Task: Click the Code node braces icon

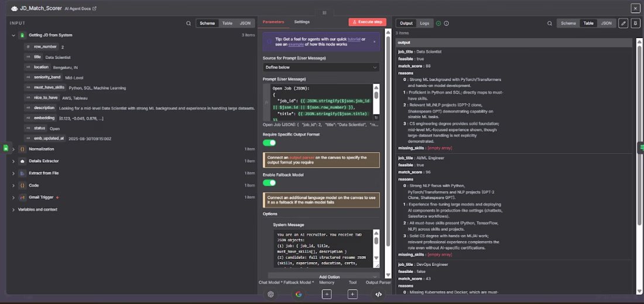Action: [22, 185]
